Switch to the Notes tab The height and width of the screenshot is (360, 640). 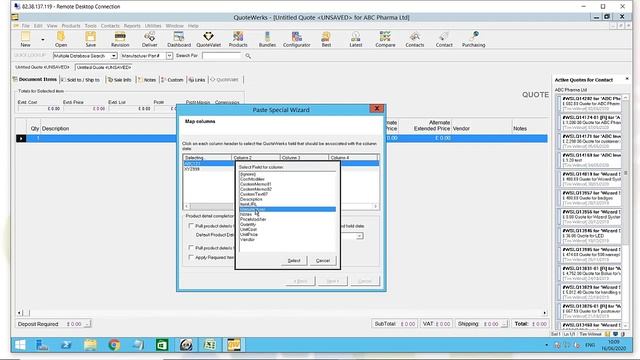click(x=147, y=80)
